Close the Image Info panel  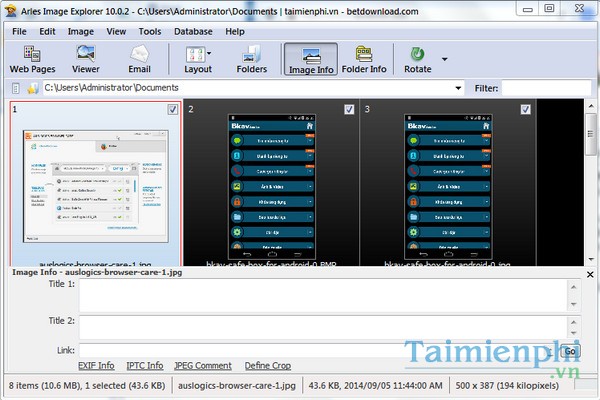pos(590,274)
